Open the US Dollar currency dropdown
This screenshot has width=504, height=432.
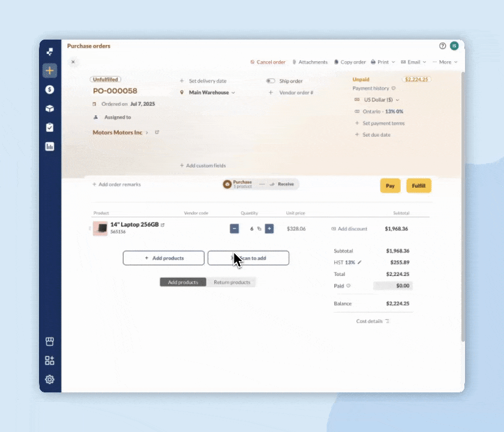click(x=377, y=100)
